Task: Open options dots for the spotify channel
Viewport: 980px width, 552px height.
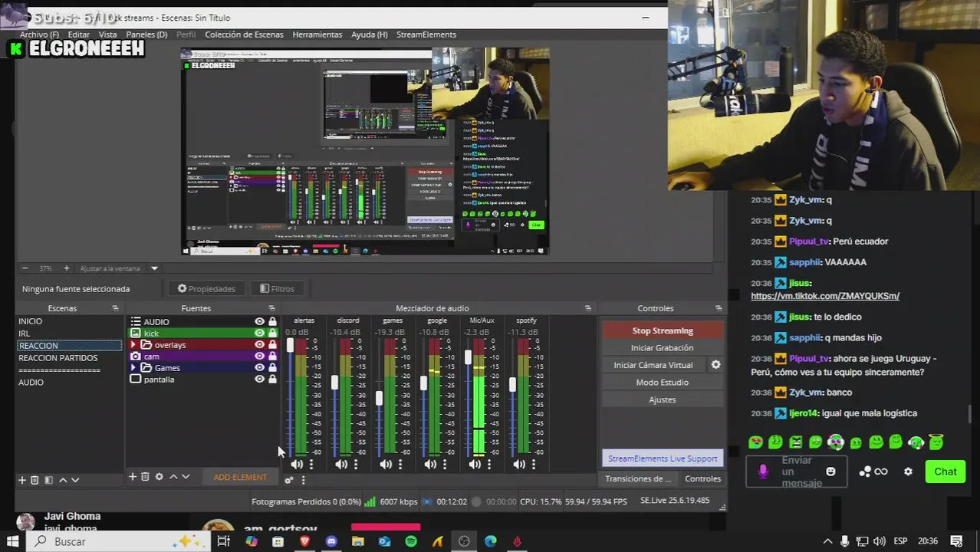Action: point(534,464)
